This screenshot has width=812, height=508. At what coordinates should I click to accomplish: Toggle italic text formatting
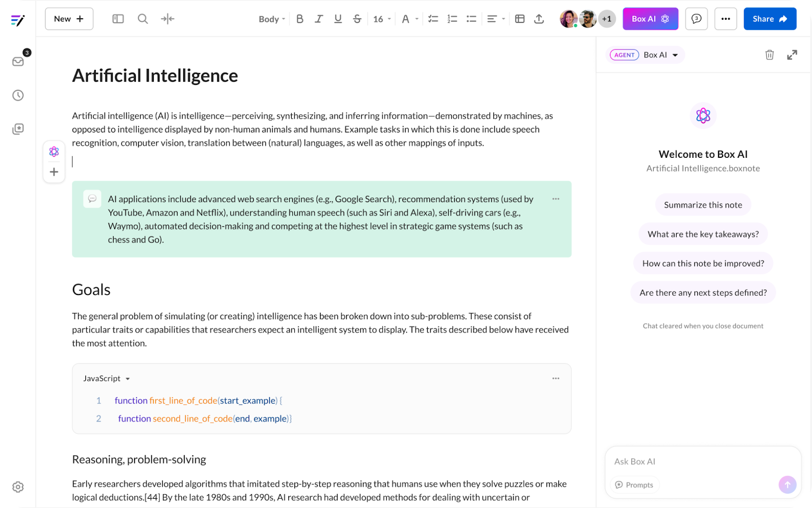click(x=319, y=19)
